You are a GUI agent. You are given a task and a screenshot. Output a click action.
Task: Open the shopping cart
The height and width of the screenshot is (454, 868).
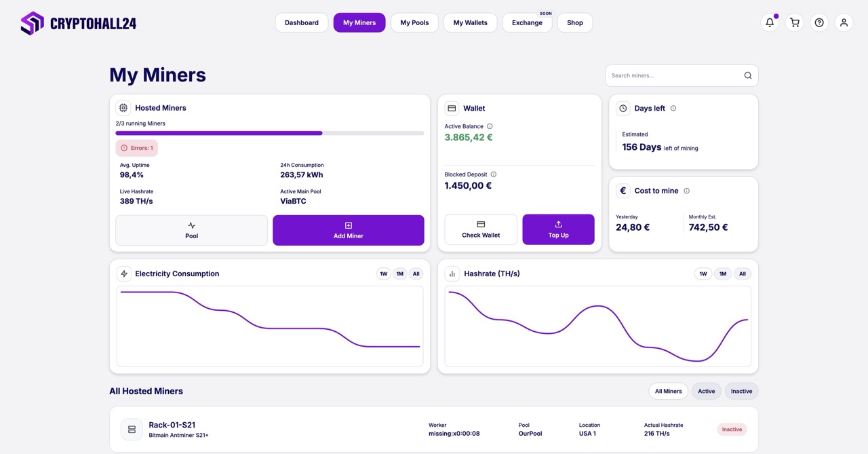click(794, 22)
